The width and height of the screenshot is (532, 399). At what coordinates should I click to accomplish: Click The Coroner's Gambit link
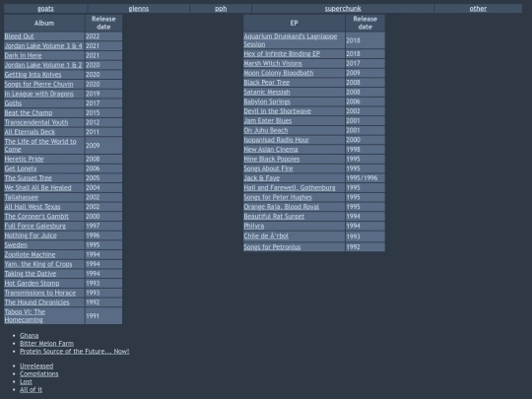click(x=36, y=216)
